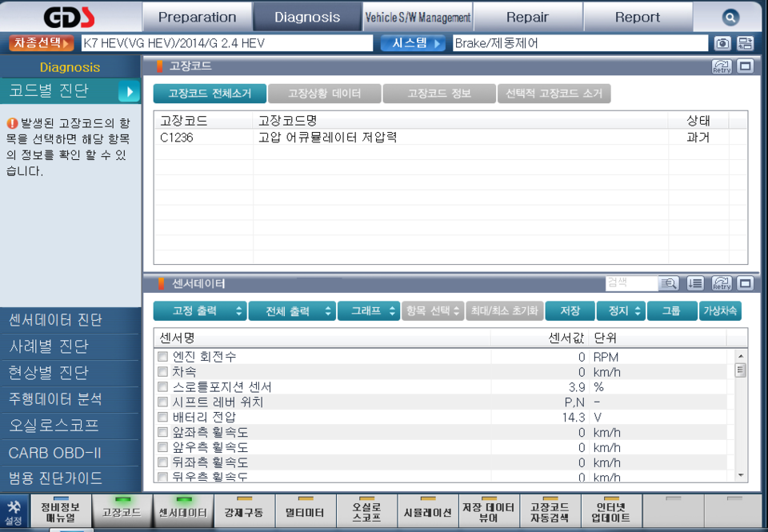The image size is (768, 532).
Task: Click 오실로 스코프 in bottom toolbar
Action: click(367, 511)
